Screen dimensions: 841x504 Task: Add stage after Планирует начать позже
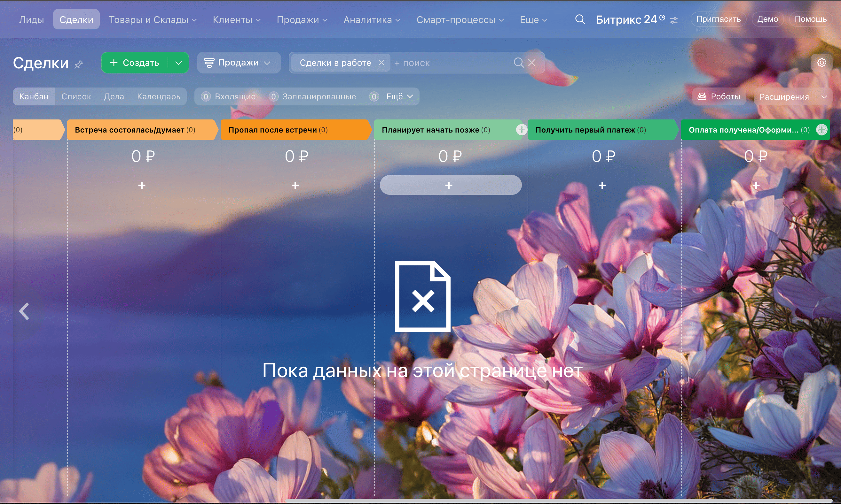point(521,129)
